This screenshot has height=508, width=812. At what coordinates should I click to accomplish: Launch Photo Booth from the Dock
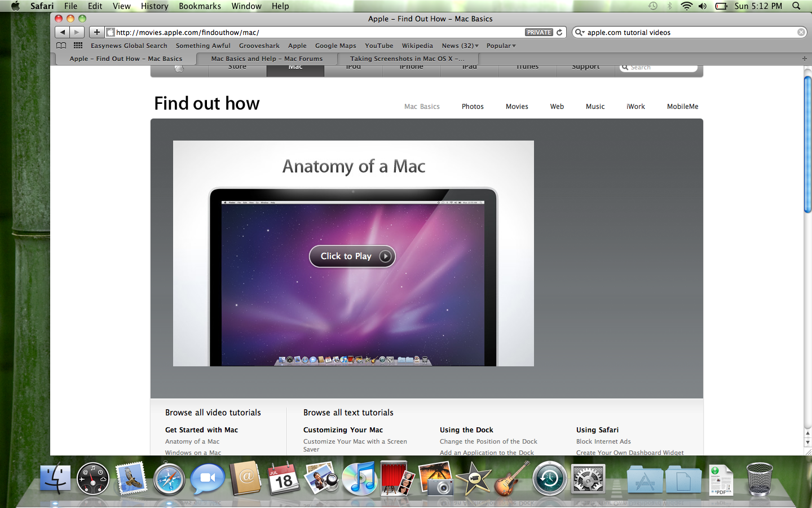click(x=398, y=479)
